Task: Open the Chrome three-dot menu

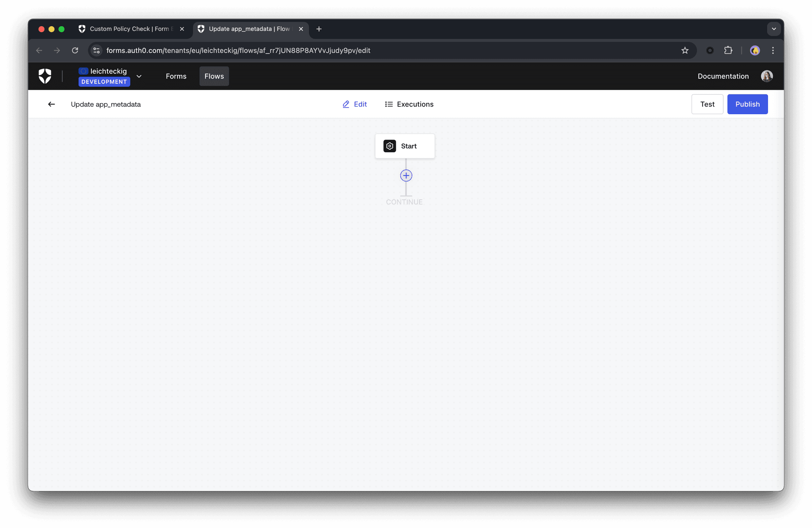Action: tap(773, 50)
